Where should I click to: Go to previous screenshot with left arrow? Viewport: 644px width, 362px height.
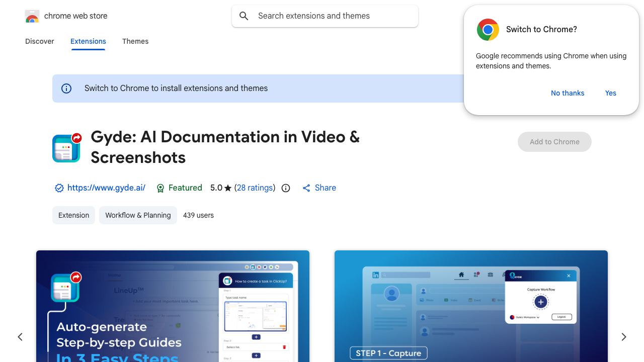pyautogui.click(x=20, y=337)
